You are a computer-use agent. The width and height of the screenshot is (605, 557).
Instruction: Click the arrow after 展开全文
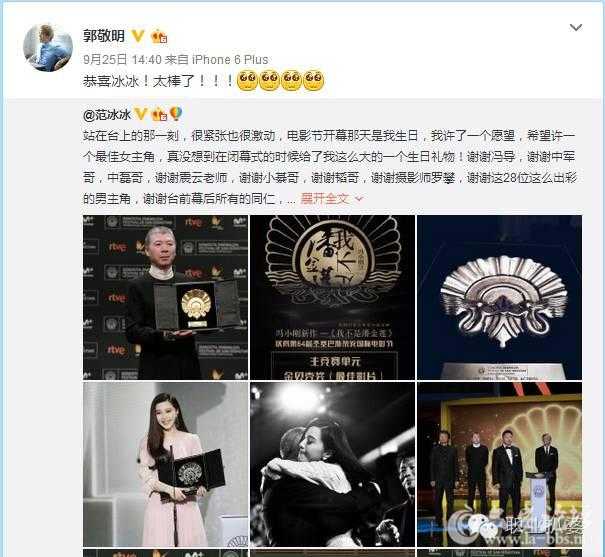pyautogui.click(x=359, y=199)
